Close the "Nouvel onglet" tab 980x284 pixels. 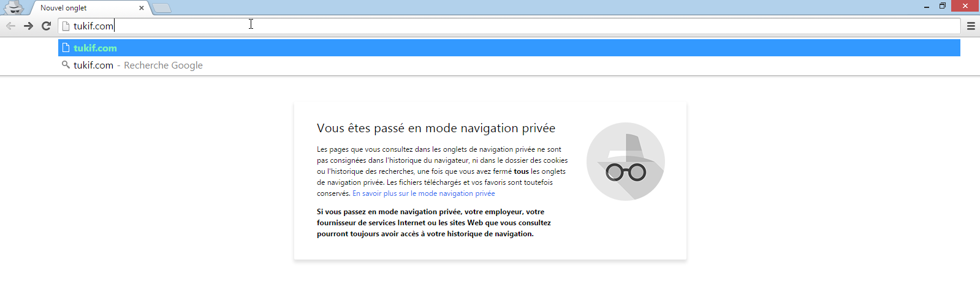pos(142,8)
